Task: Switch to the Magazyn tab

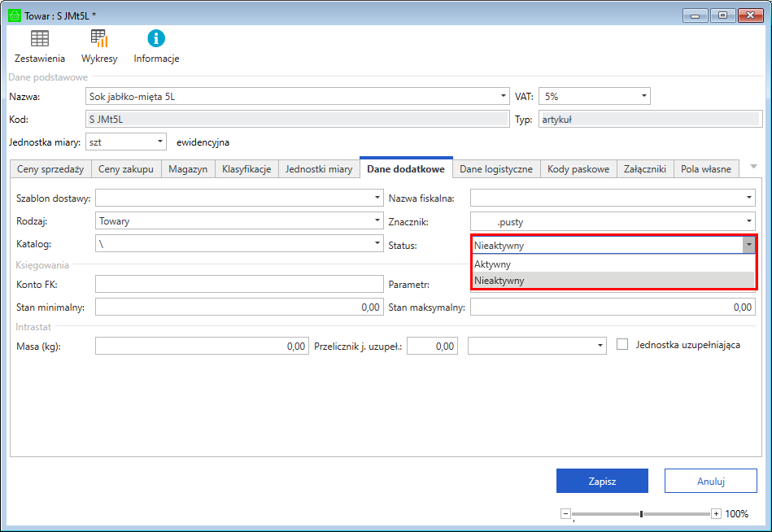Action: pyautogui.click(x=188, y=169)
